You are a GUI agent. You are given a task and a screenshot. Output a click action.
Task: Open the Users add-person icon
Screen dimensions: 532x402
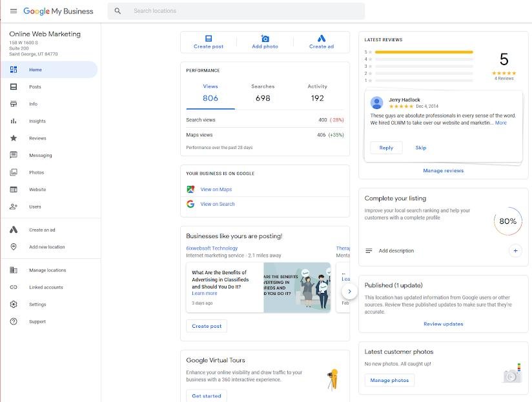tap(14, 206)
